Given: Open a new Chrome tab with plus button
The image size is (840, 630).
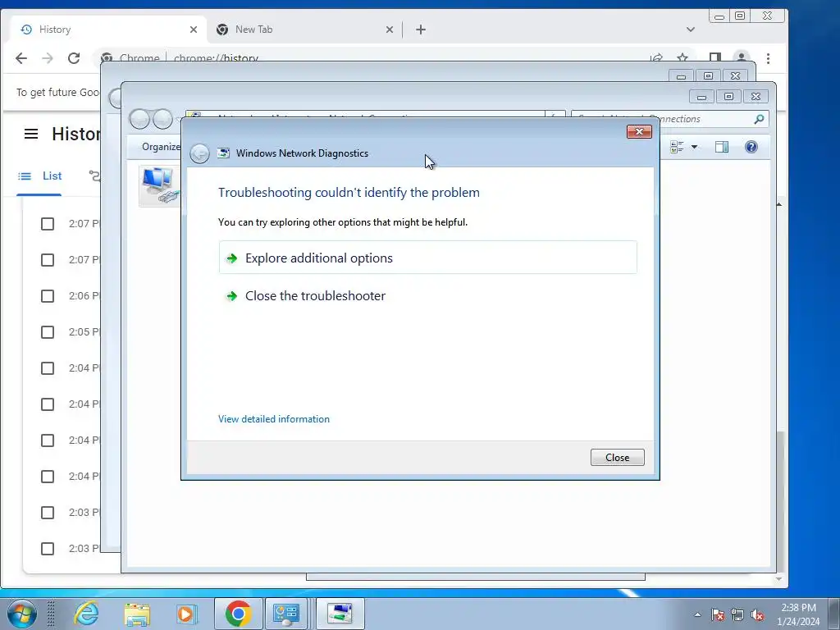Looking at the screenshot, I should [x=421, y=30].
